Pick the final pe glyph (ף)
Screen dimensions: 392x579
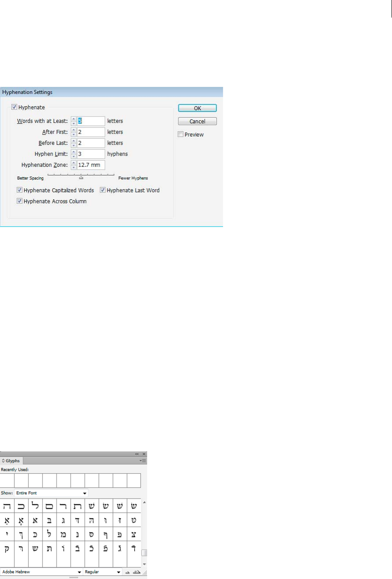(x=106, y=535)
